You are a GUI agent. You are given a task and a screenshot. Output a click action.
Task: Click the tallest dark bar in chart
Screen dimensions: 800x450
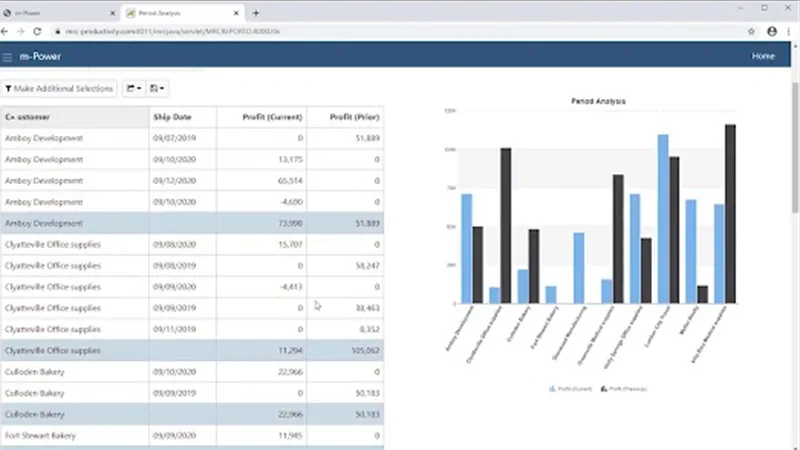[x=730, y=214]
